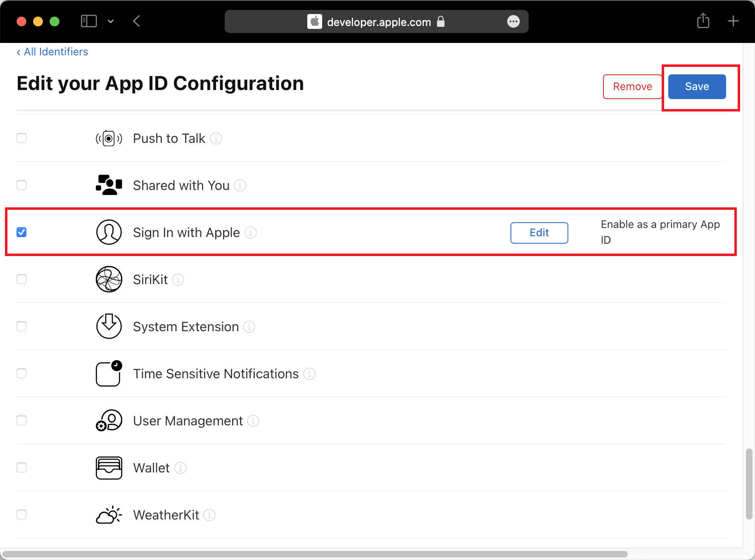Click the developer.apple.com address field
The image size is (755, 560).
pyautogui.click(x=376, y=21)
